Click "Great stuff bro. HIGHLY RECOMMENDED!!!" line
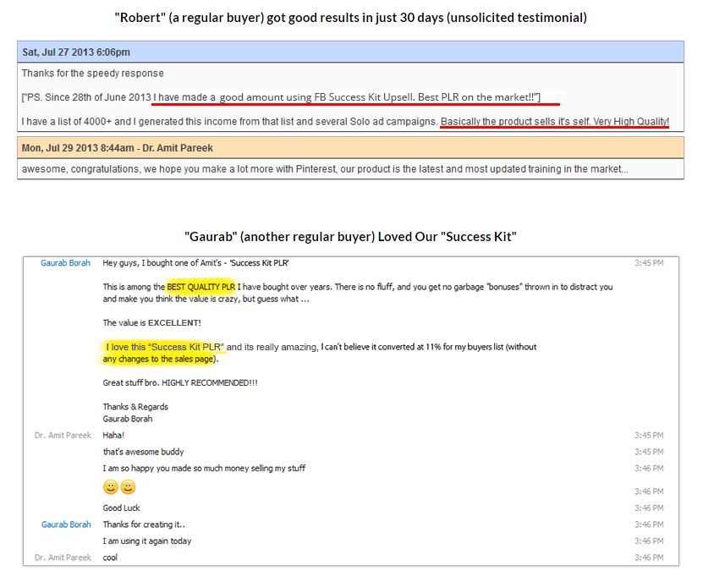The width and height of the screenshot is (703, 588). (x=180, y=382)
